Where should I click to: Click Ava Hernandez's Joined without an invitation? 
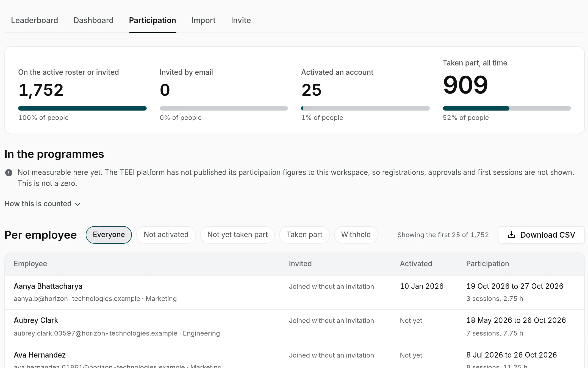point(331,355)
